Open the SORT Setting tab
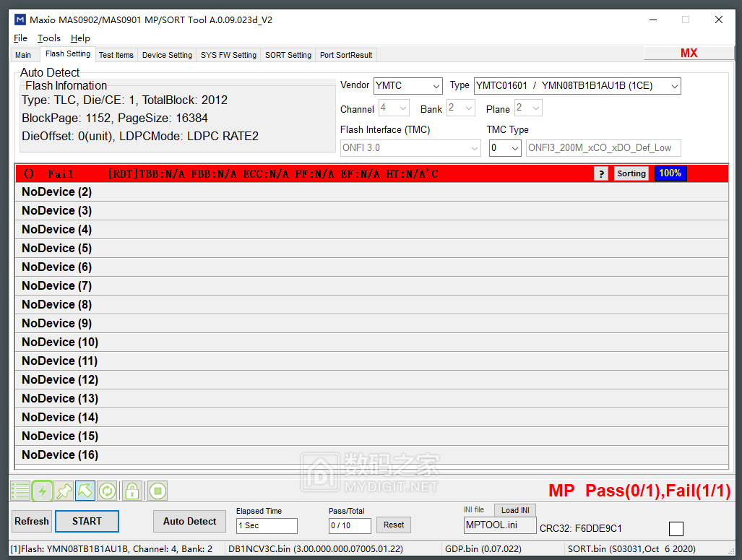The width and height of the screenshot is (742, 560). tap(288, 55)
